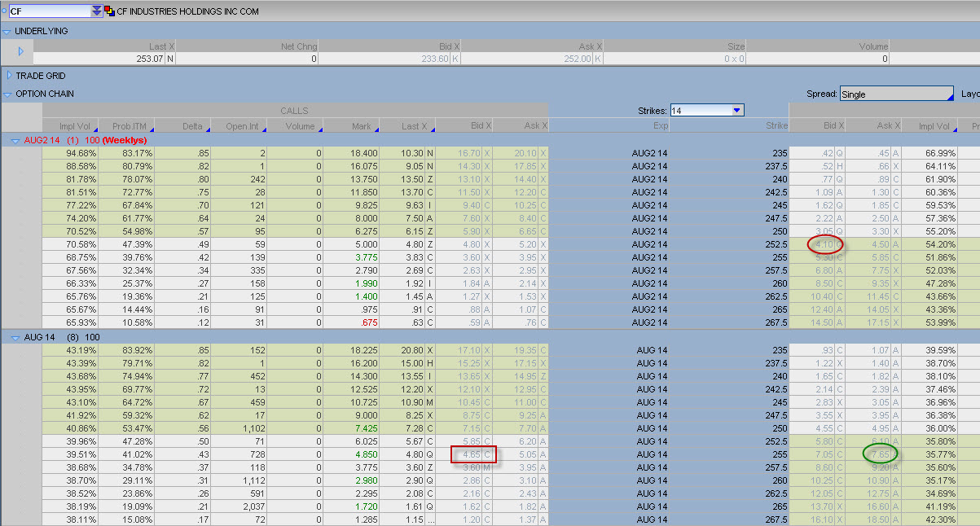Open the Spread type dropdown

[896, 94]
